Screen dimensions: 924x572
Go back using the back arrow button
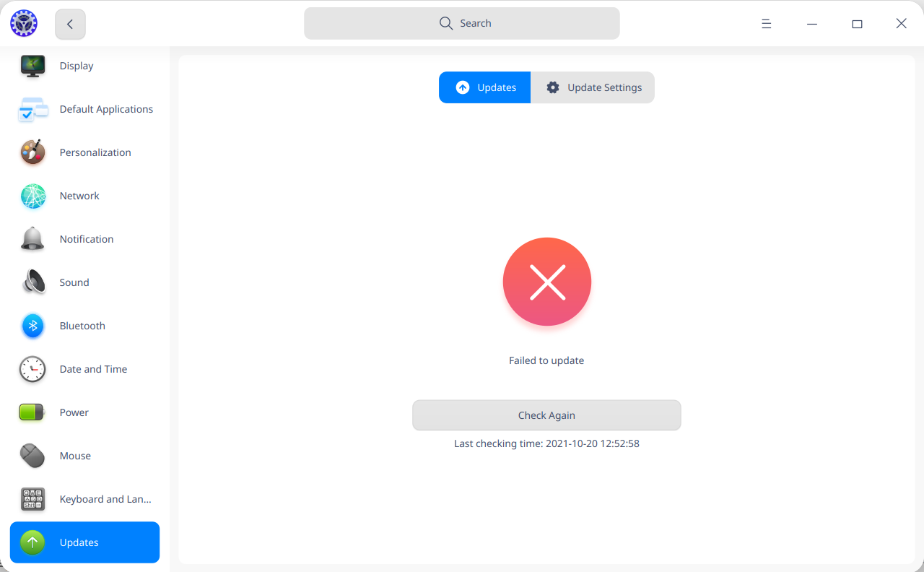click(x=70, y=24)
